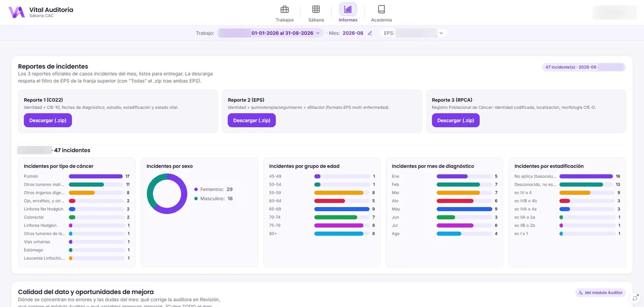Open the Academia tab
This screenshot has height=307, width=644.
coord(381,13)
